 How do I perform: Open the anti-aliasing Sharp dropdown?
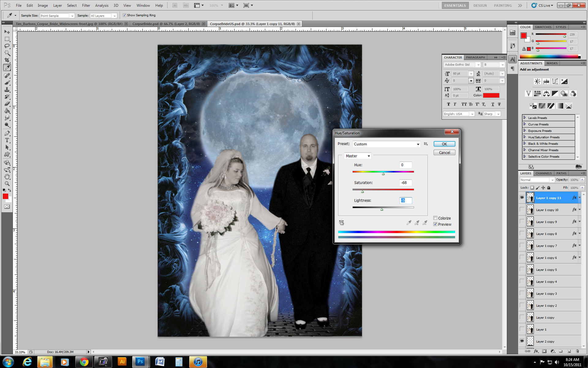tap(492, 114)
